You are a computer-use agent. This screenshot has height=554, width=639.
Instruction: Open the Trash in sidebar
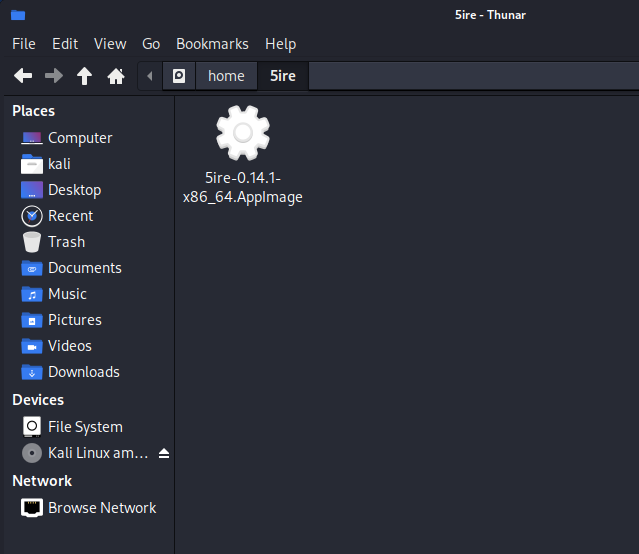[x=66, y=242]
